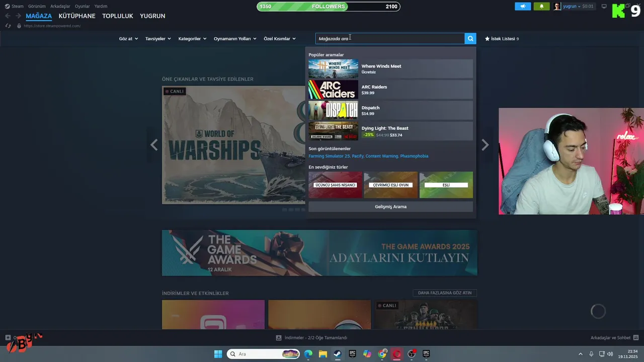
Task: Switch to Opera in taskbar
Action: [397, 354]
